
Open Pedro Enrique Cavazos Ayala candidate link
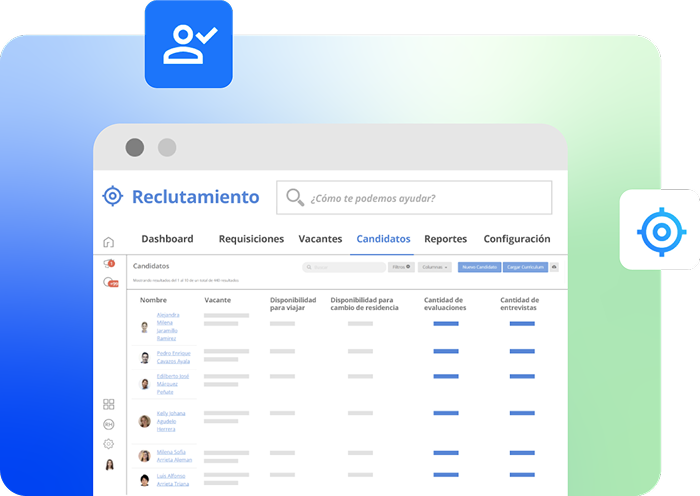(x=174, y=357)
